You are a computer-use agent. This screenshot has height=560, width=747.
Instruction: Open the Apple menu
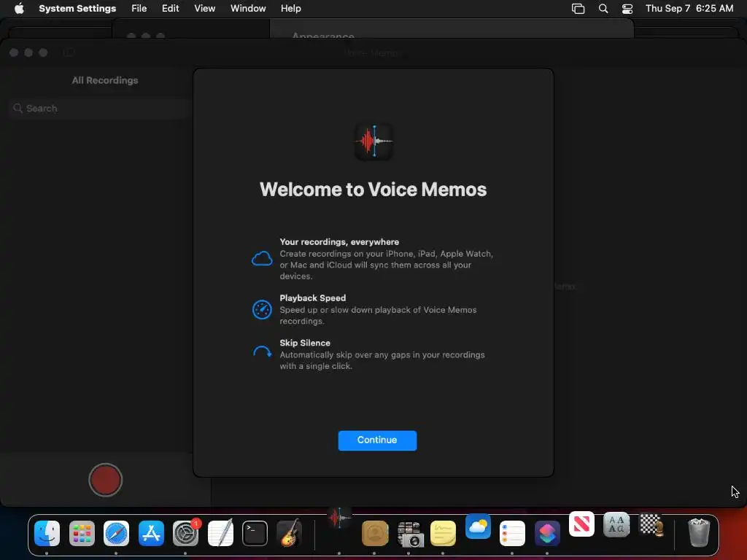point(19,9)
